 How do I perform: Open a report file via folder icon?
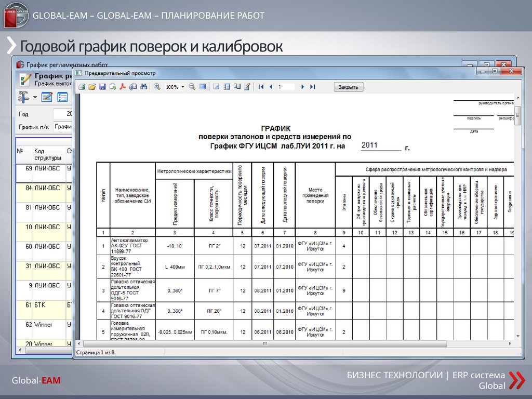coord(92,87)
